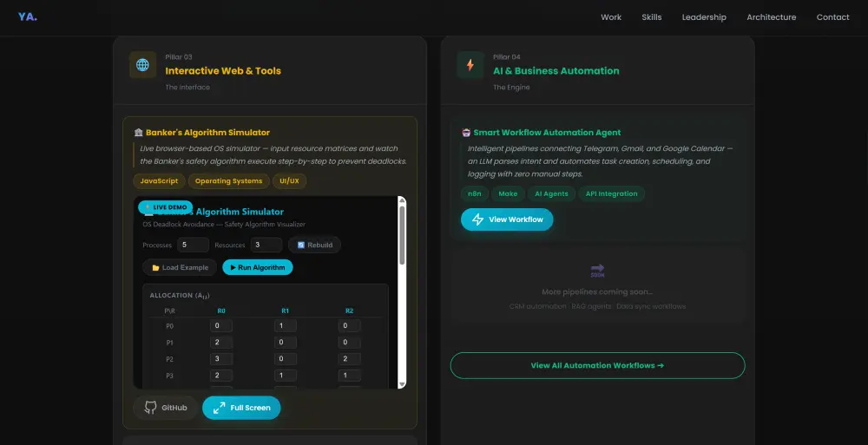The width and height of the screenshot is (868, 445).
Task: Click the R2 column header
Action: [x=349, y=311]
